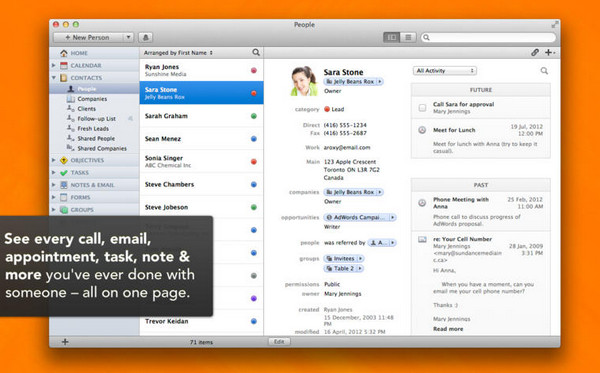
Task: Click the notifications bell toolbar icon
Action: point(145,37)
